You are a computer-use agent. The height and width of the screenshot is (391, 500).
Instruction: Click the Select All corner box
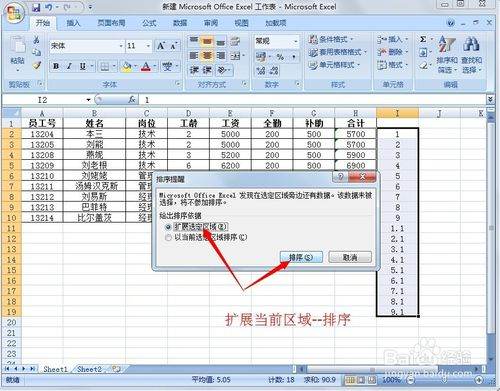[11, 113]
